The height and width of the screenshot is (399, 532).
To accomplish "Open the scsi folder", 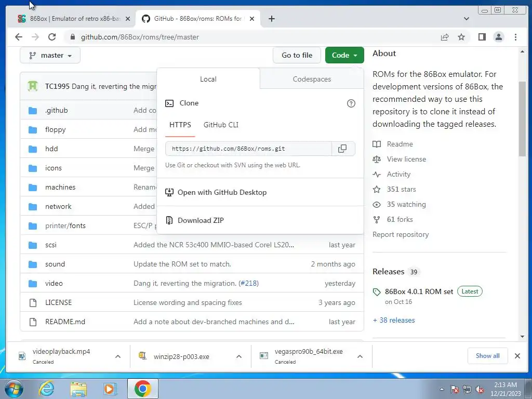I will [x=50, y=245].
